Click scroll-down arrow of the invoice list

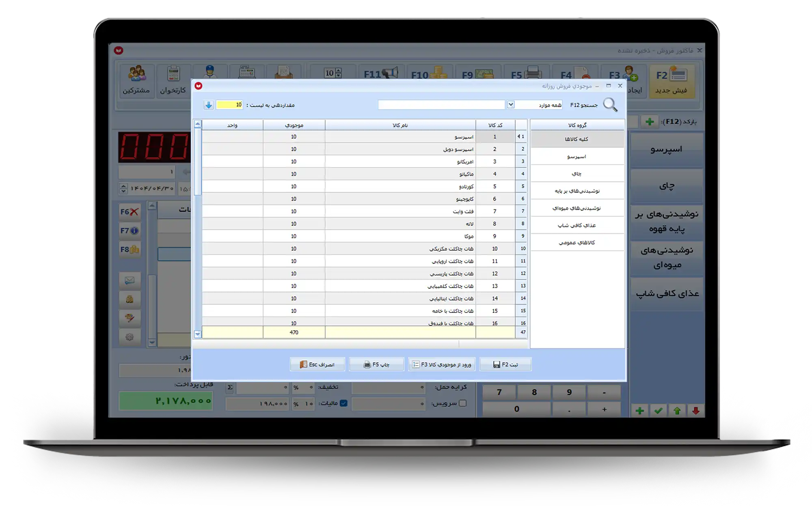(x=152, y=342)
